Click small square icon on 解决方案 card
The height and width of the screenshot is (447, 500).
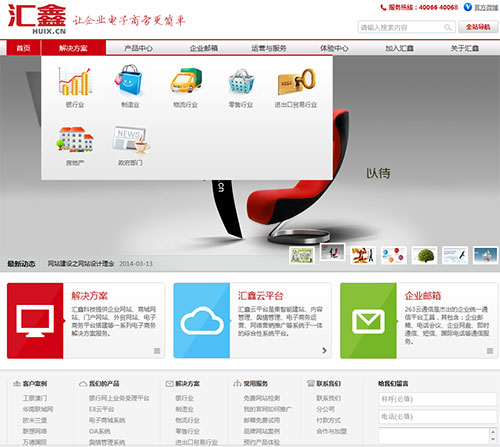[x=157, y=351]
